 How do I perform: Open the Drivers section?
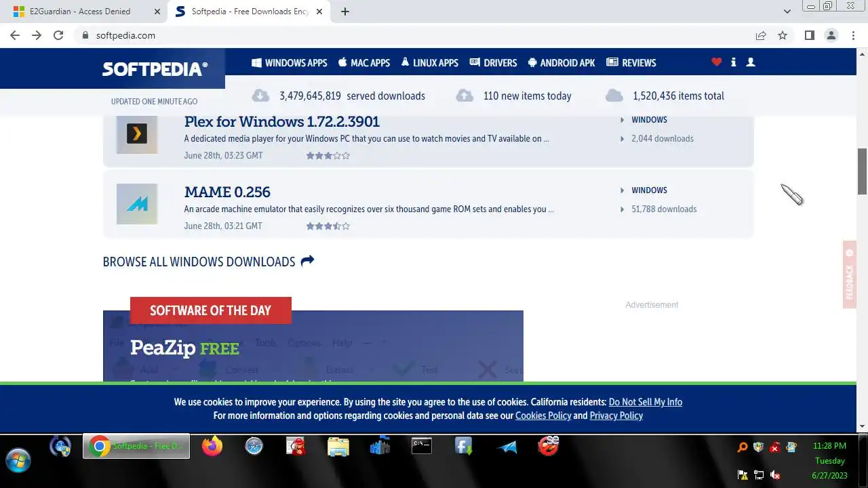(x=493, y=62)
